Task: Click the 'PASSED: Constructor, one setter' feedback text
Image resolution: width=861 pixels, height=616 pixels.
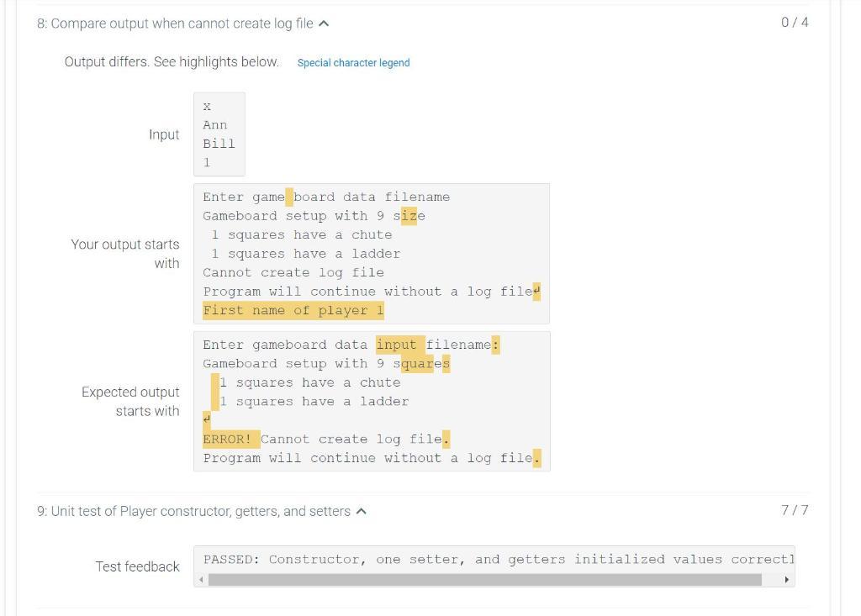Action: click(x=499, y=560)
